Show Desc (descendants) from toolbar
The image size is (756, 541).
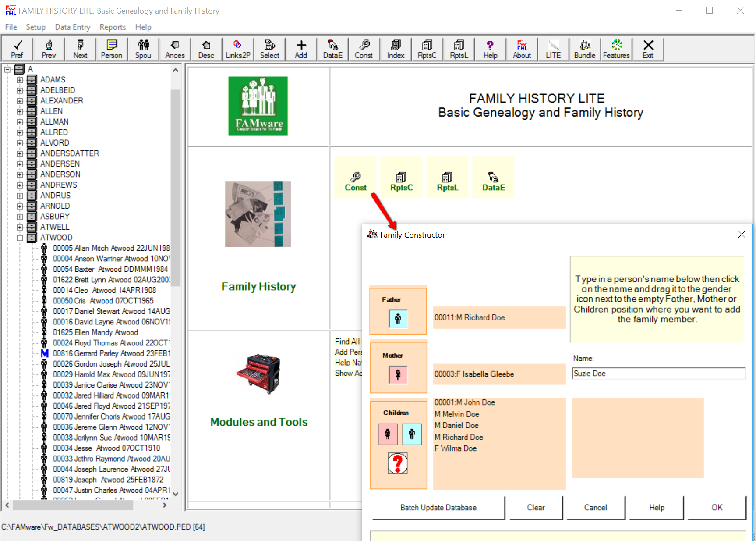[206, 49]
